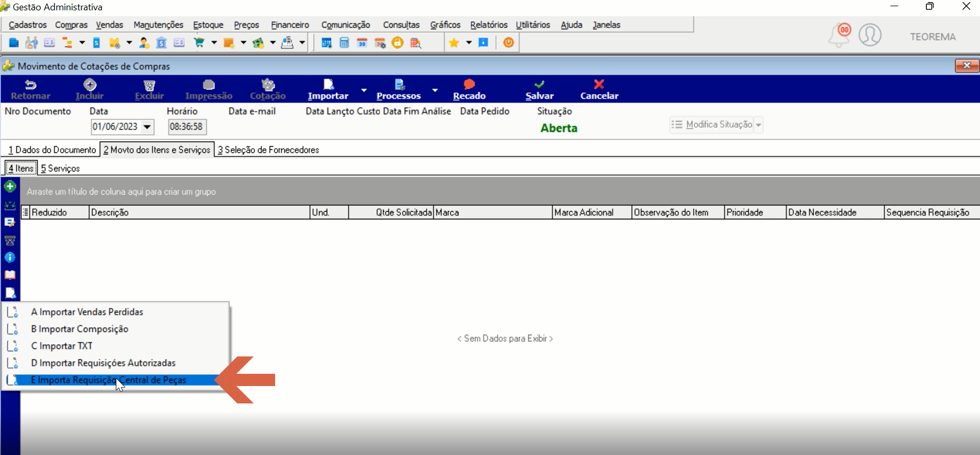
Task: Click the Recado speech bubble button
Action: [x=469, y=89]
